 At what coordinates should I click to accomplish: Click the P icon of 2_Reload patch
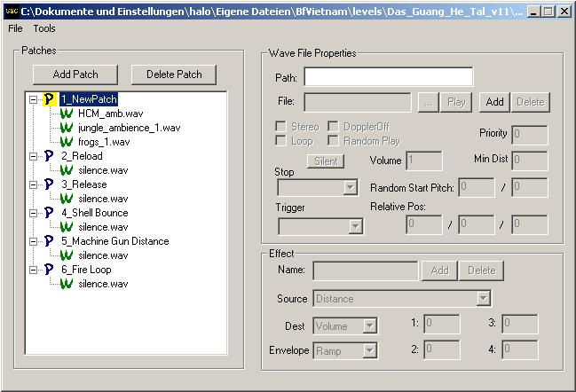(x=49, y=156)
